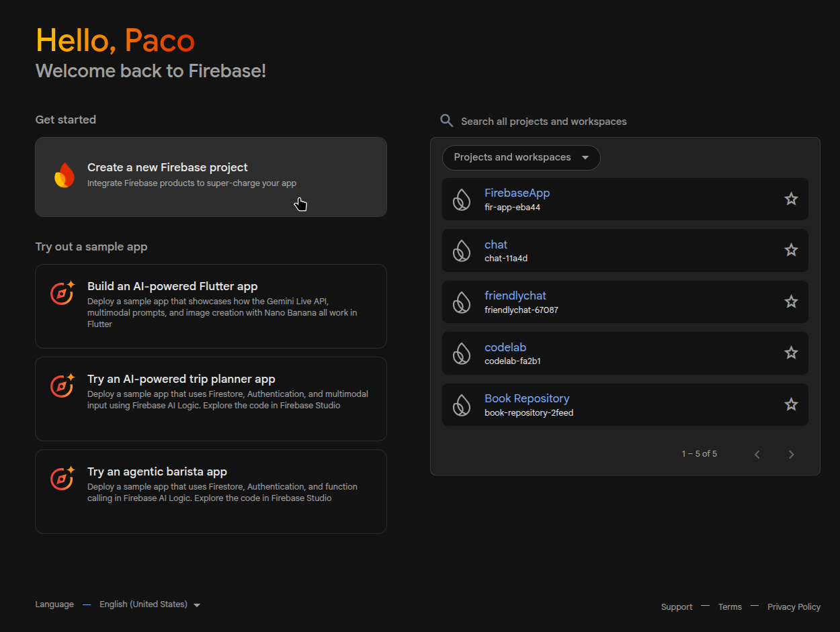The width and height of the screenshot is (840, 632).
Task: Open the Try an agentic barista app card
Action: pyautogui.click(x=210, y=491)
